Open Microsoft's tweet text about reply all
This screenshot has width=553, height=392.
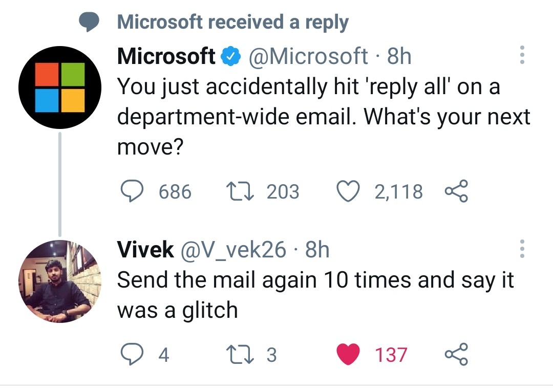point(323,117)
